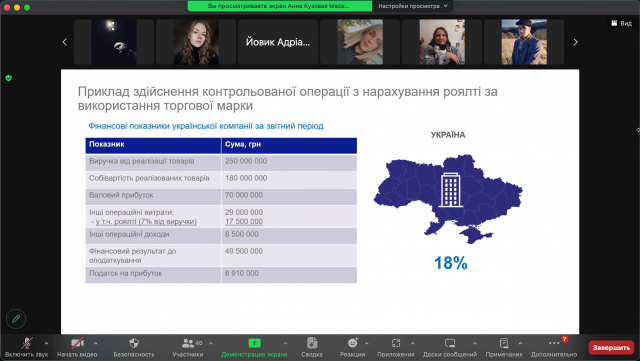The image size is (640, 361).
Task: Click the Інші операційні доходи label
Action: (x=129, y=234)
